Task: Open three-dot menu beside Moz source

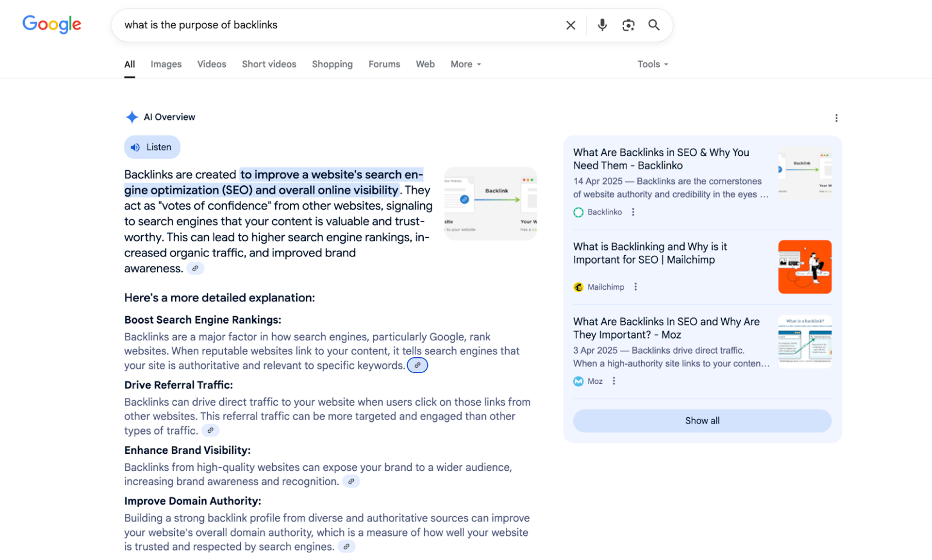Action: (614, 381)
